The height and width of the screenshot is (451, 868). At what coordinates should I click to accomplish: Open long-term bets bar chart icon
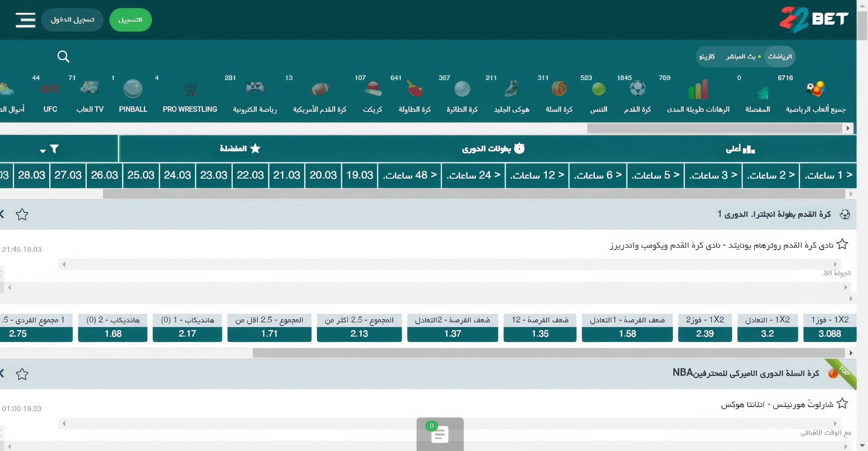pos(698,89)
